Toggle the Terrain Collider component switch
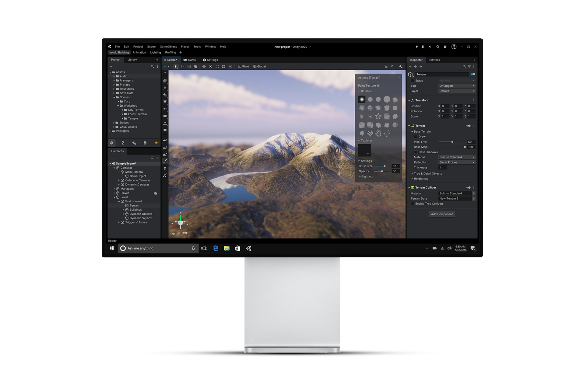584x392 pixels. 468,187
